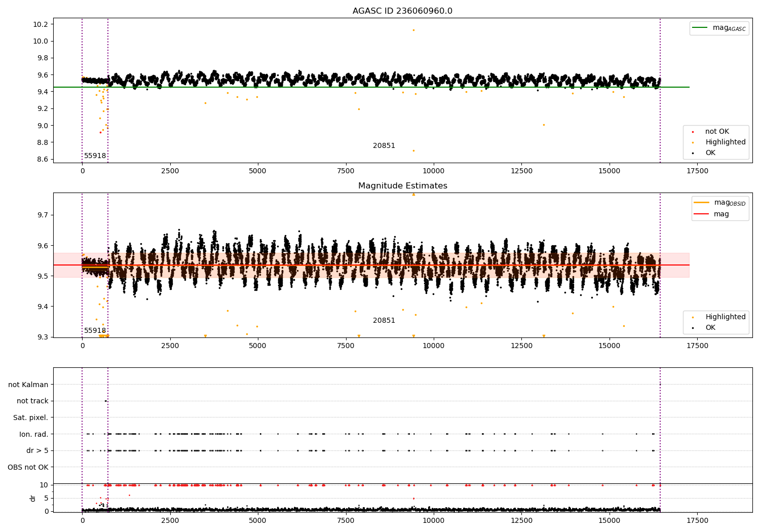Viewport: 760px width, 532px height.
Task: Click the 'OK' legend entry in top plot
Action: click(710, 153)
